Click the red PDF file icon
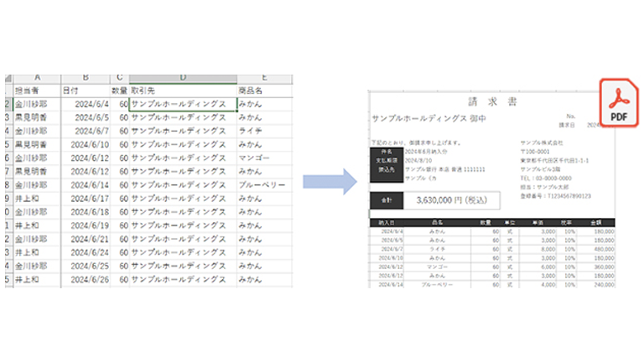 pyautogui.click(x=619, y=106)
